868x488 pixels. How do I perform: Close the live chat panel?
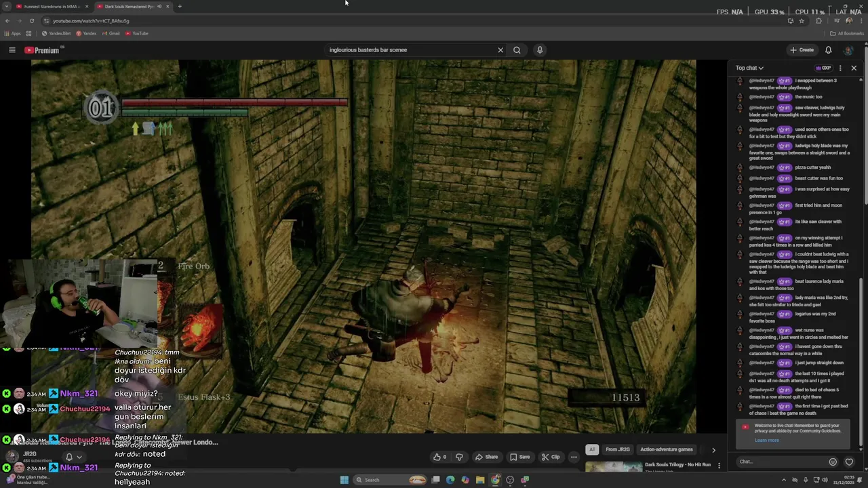(854, 68)
